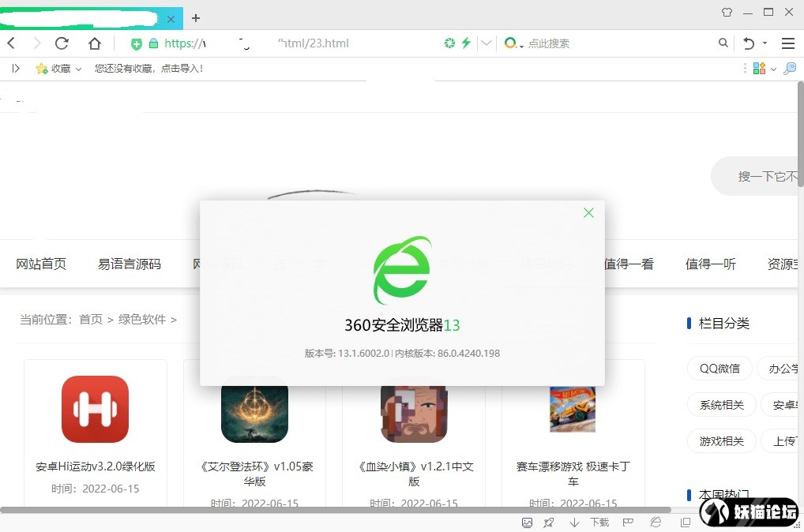This screenshot has height=532, width=804.
Task: Click the green padlock site info icon
Action: [x=153, y=43]
